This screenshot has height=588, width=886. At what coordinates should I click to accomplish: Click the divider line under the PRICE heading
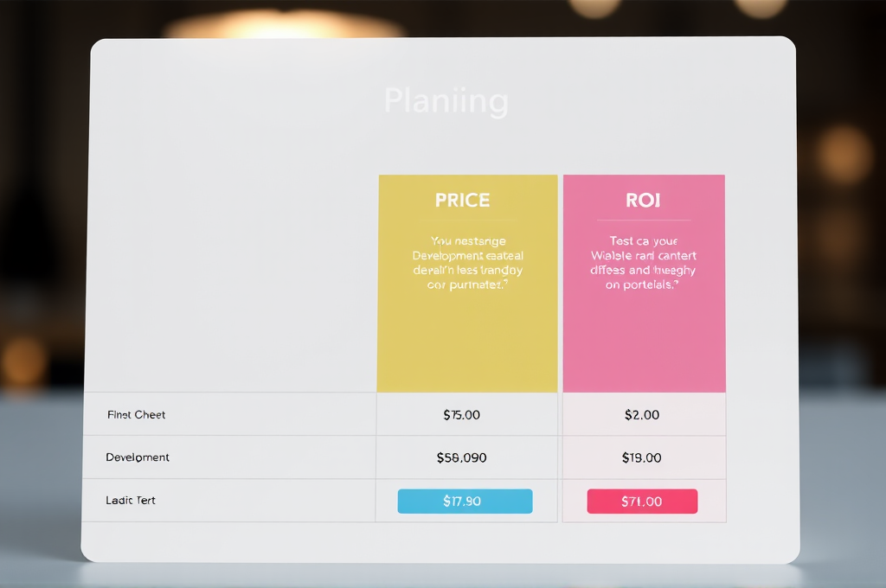pyautogui.click(x=467, y=220)
